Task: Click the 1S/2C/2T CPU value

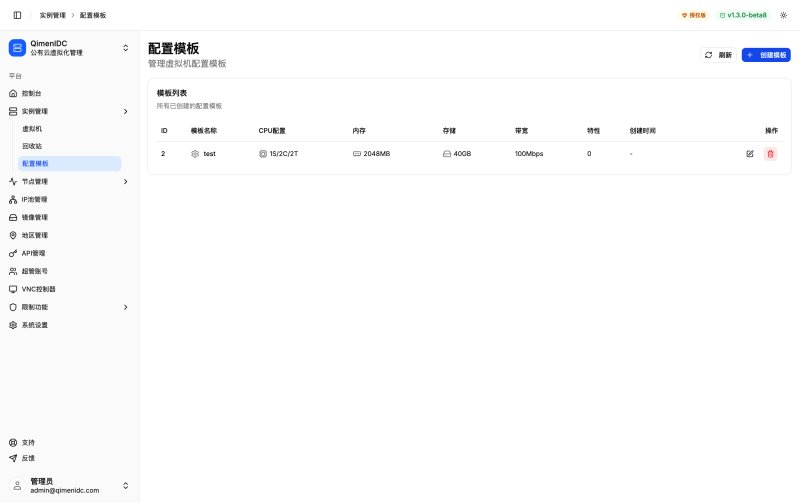Action: (x=284, y=154)
